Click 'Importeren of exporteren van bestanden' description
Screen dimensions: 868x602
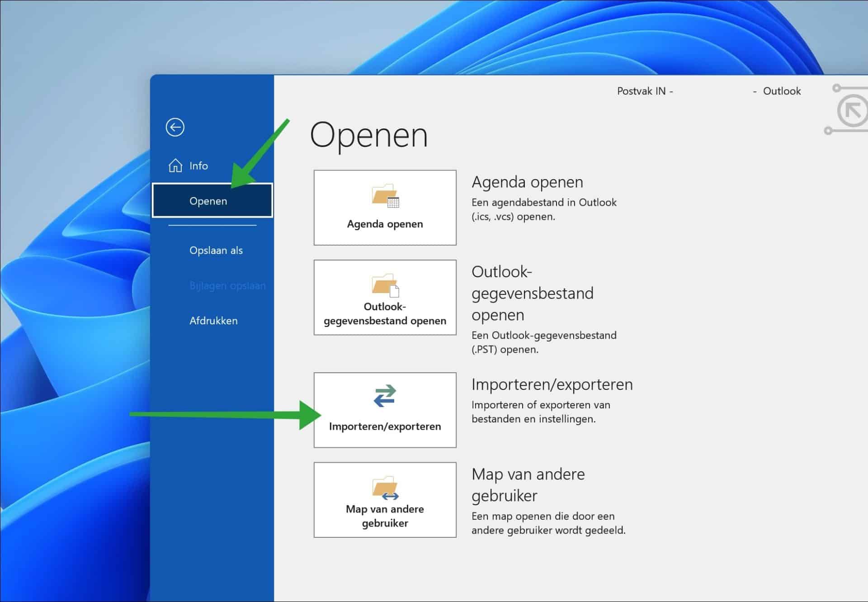(541, 412)
